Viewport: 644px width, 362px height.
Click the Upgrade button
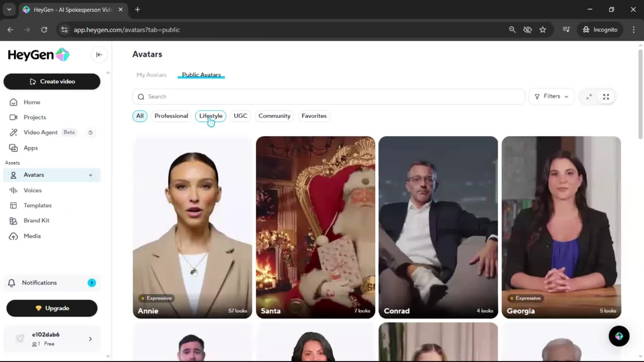(x=52, y=308)
